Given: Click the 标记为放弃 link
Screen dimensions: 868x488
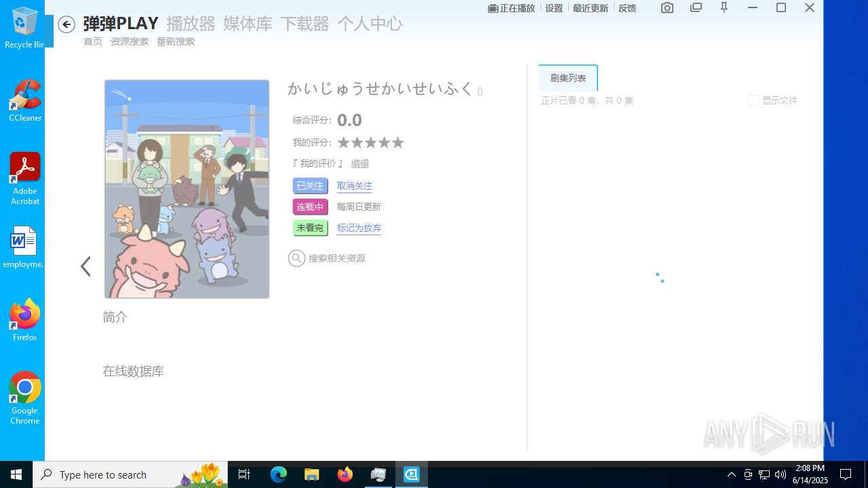Looking at the screenshot, I should coord(359,228).
